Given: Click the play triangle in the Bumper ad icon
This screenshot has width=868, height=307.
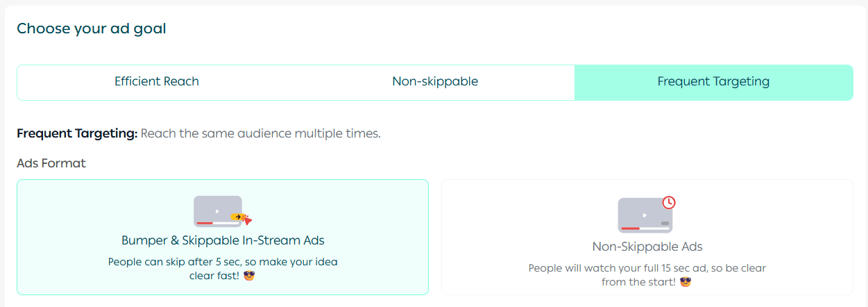Looking at the screenshot, I should pos(217,211).
